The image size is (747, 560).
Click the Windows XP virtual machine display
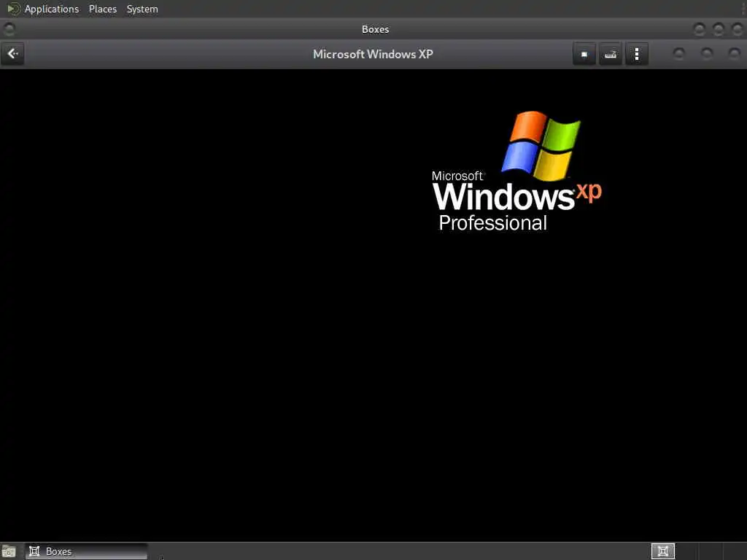373,305
